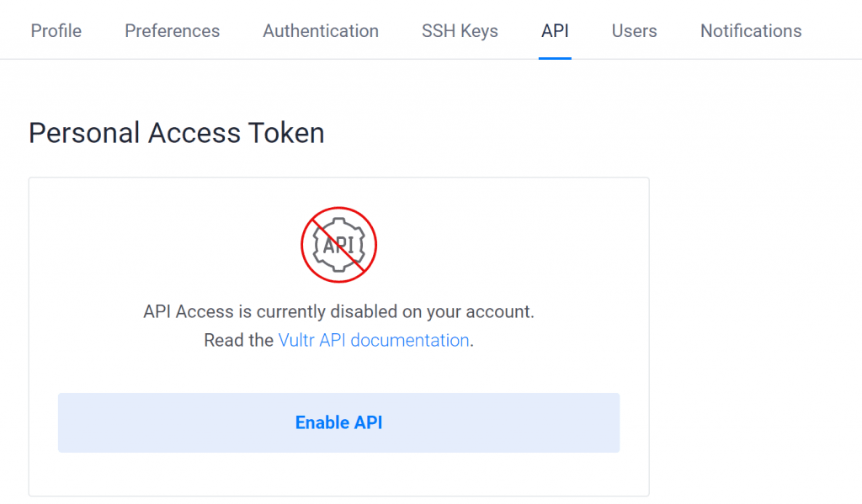Click the API access disabled message text
Image resolution: width=862 pixels, height=504 pixels.
[338, 311]
